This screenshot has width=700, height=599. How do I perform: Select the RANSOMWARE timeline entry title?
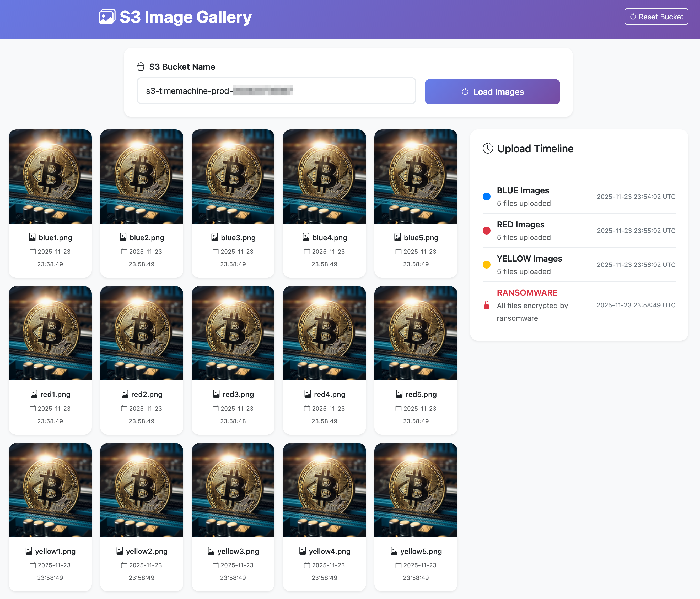(527, 293)
